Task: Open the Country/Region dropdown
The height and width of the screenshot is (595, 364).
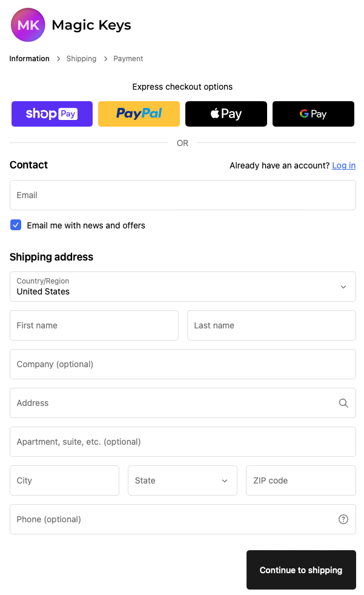Action: [x=183, y=287]
